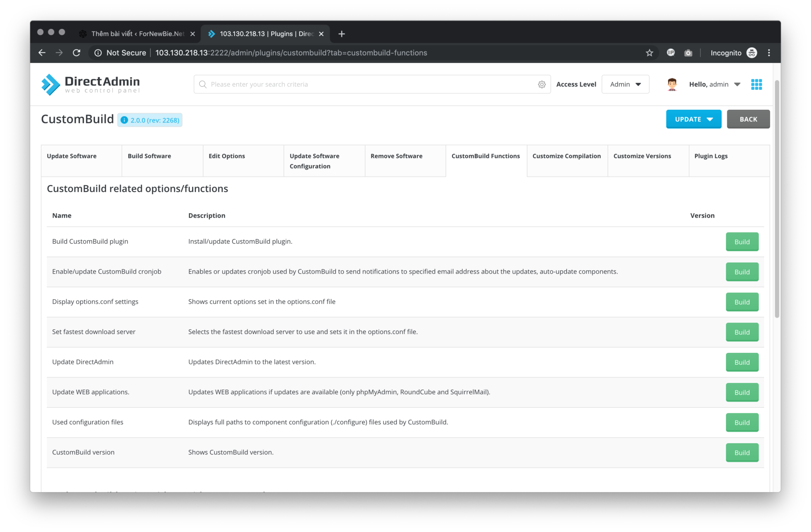Reload the current page

pos(76,53)
